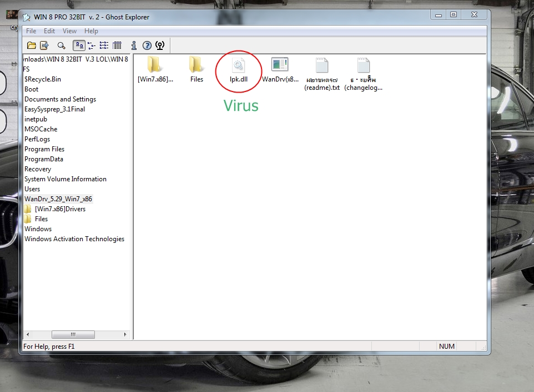This screenshot has height=392, width=534.
Task: Open the [Win7.x86]... folder icon in file pane
Action: pos(155,69)
